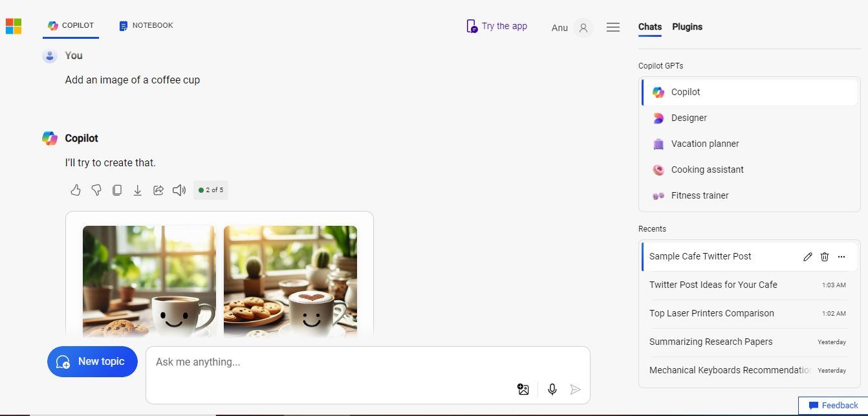
Task: Delete the Sample Cafe Twitter Post chat
Action: coord(825,257)
